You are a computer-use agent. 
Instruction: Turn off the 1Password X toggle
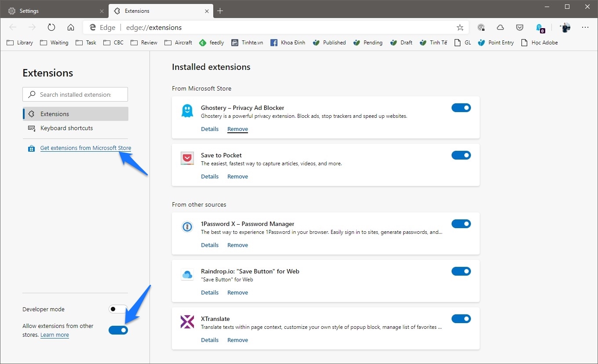(x=461, y=224)
